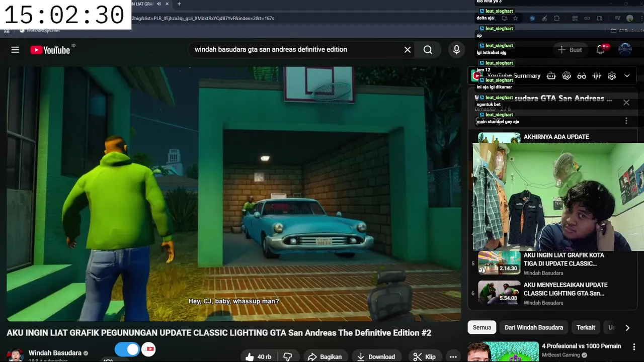Open Windah Basudara channel name
Viewport: 644px width, 362px height.
(x=55, y=353)
